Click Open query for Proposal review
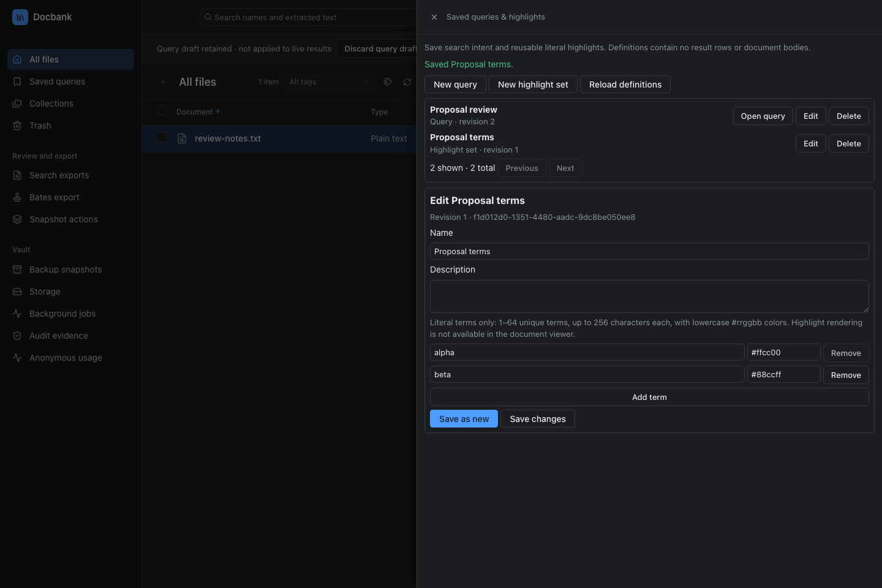This screenshot has height=588, width=882. tap(763, 116)
